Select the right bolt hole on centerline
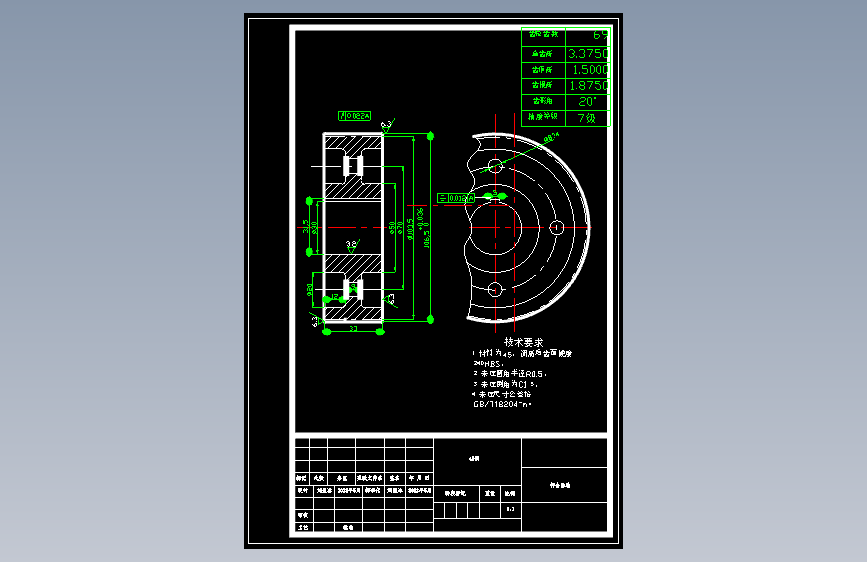The width and height of the screenshot is (867, 562). (557, 227)
